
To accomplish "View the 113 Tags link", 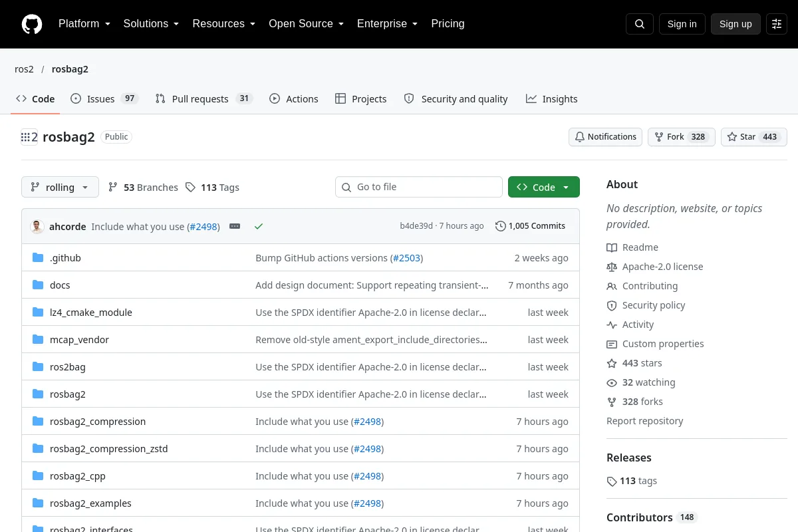I will pos(212,188).
